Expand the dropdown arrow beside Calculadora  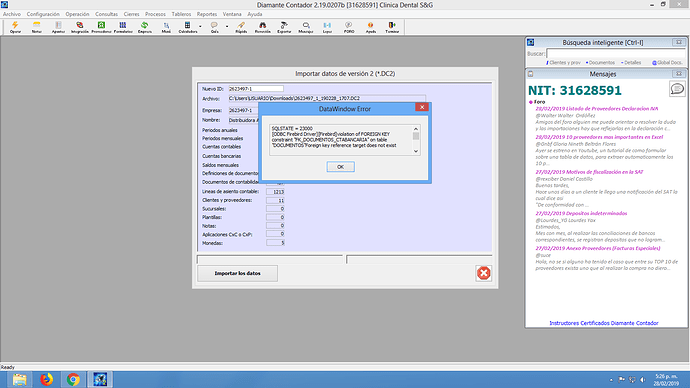coord(200,27)
